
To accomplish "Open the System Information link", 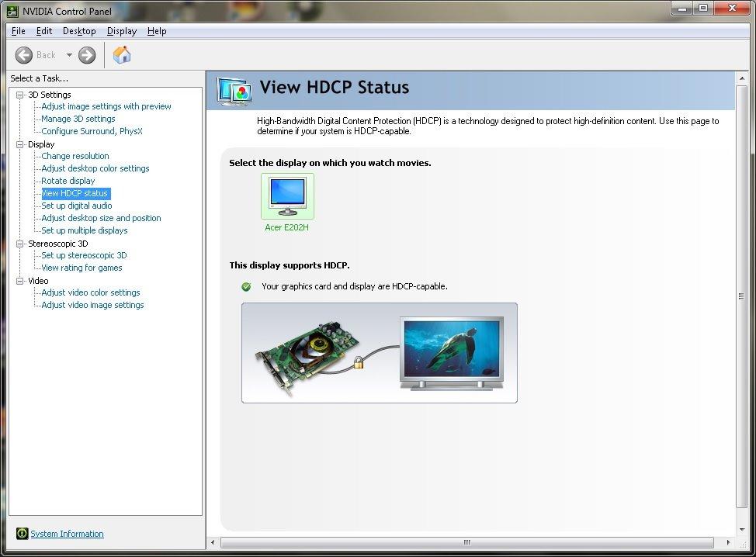I will [66, 534].
